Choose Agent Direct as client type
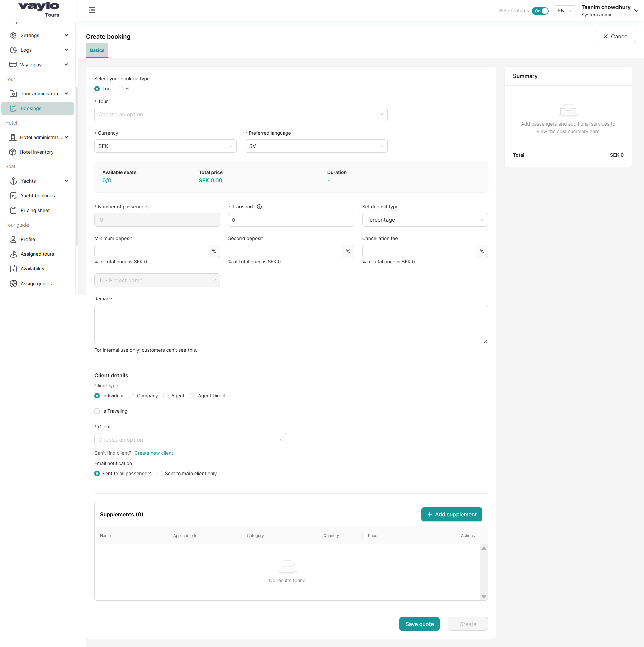Image resolution: width=644 pixels, height=647 pixels. tap(193, 396)
